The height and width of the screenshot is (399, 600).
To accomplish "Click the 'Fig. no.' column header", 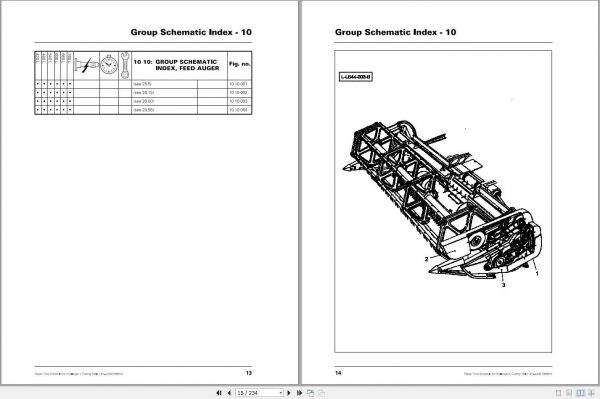I will [x=240, y=64].
